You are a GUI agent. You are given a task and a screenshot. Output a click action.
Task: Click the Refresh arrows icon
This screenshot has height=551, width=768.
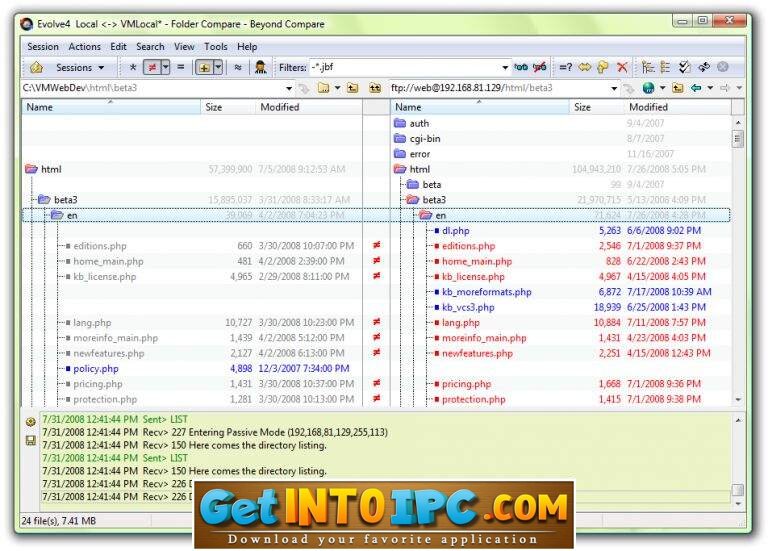(704, 67)
